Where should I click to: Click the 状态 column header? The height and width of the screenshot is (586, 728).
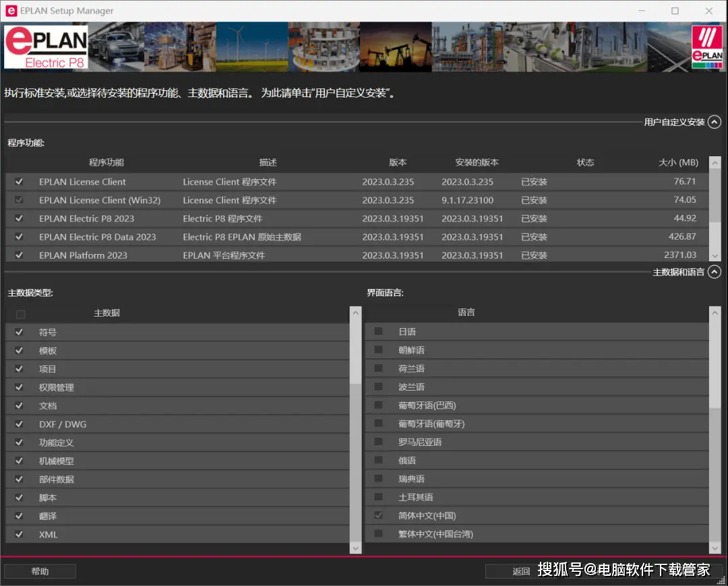pos(586,162)
